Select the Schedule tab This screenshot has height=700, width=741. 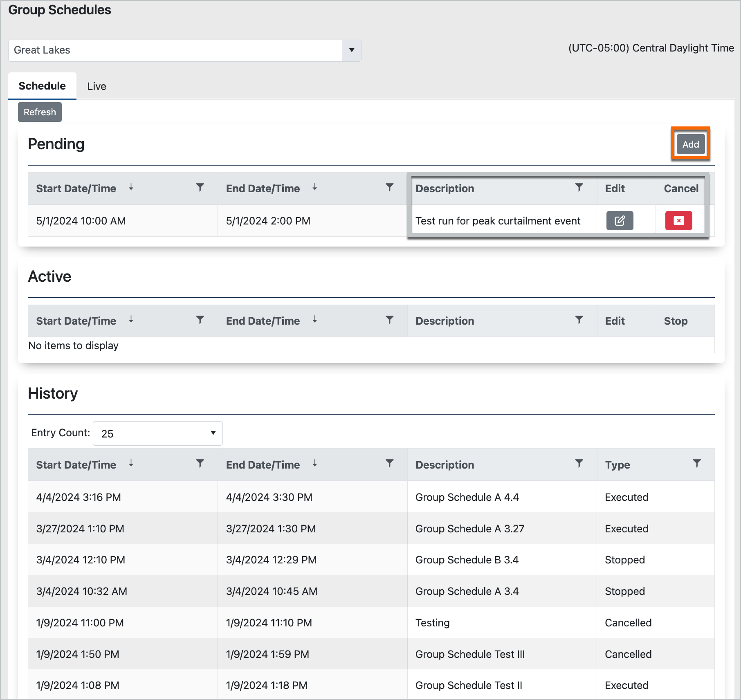(x=42, y=85)
